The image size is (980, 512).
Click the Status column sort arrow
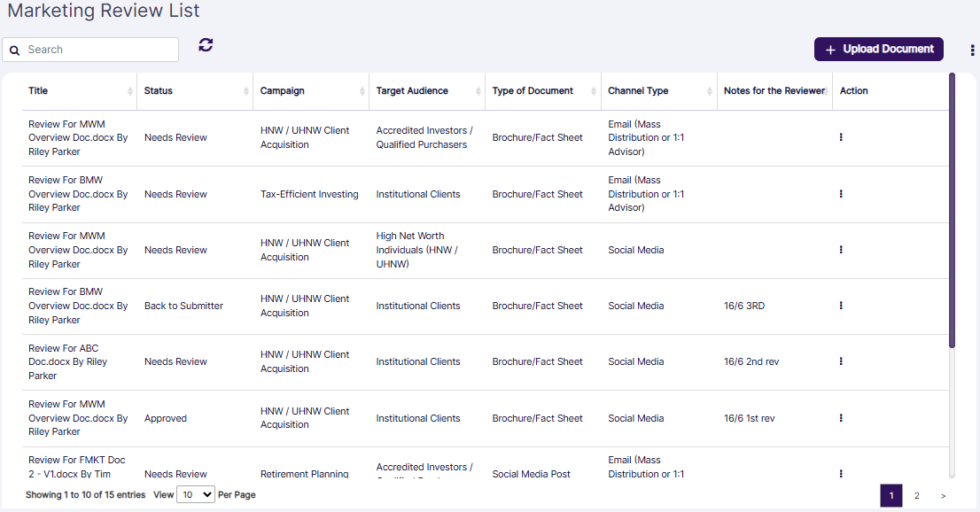(245, 90)
